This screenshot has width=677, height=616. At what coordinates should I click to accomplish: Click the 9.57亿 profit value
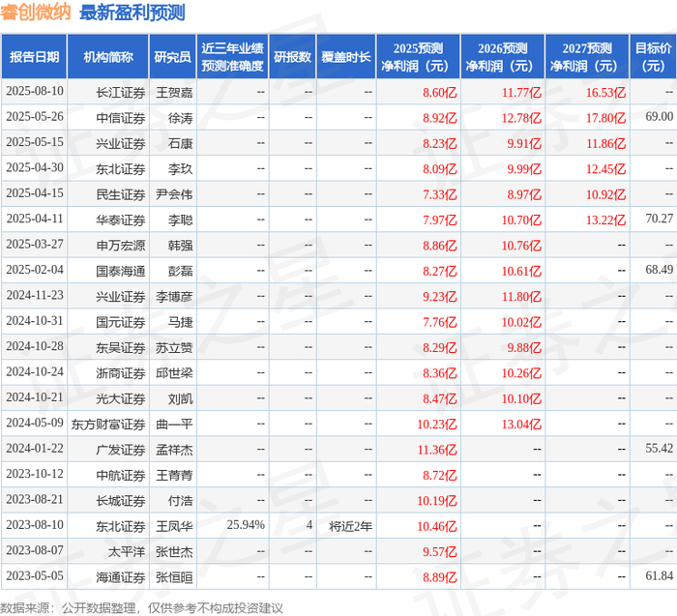[439, 551]
